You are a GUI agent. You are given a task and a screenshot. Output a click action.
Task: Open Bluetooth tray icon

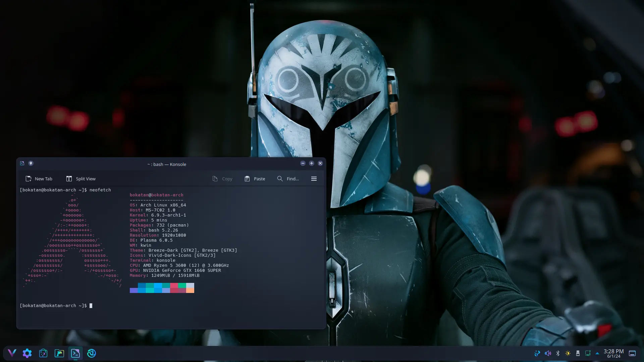(558, 353)
